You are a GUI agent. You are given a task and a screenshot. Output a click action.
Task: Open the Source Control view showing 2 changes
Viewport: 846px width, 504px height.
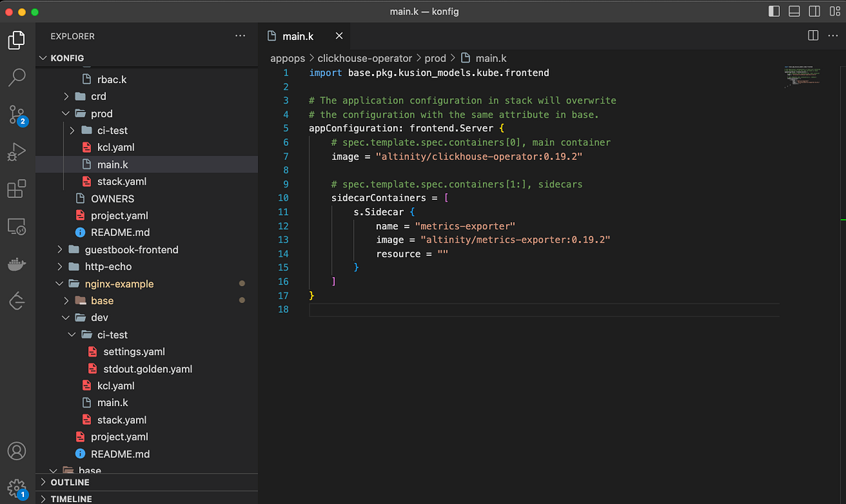coord(16,115)
